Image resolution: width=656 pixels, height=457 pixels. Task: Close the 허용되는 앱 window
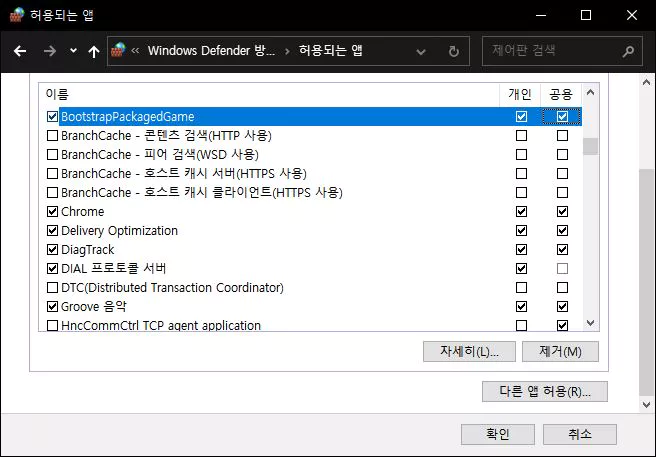pyautogui.click(x=632, y=15)
